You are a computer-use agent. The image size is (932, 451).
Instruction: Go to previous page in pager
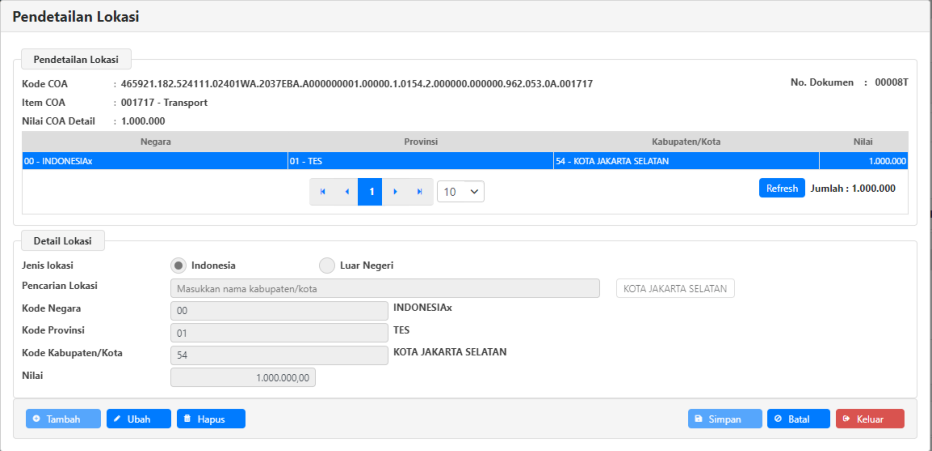(346, 191)
